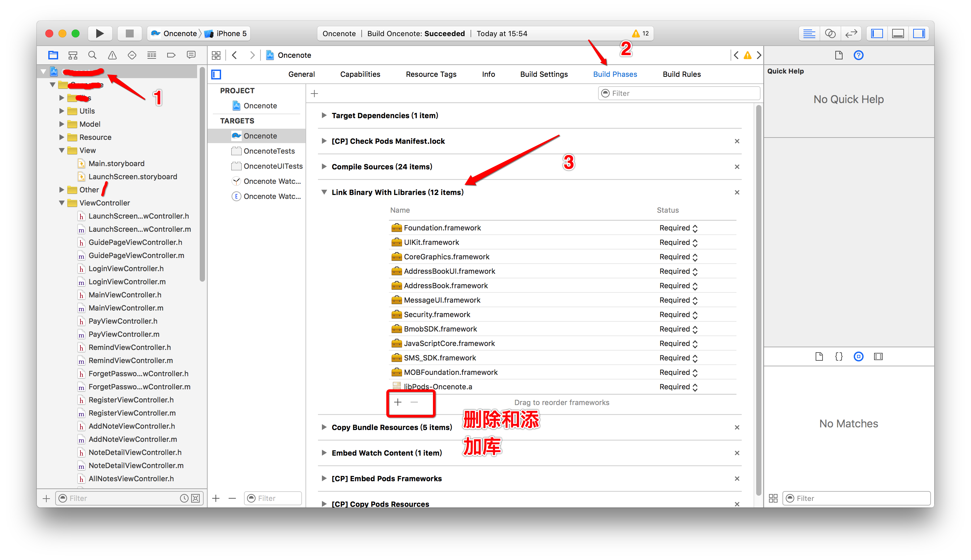Image resolution: width=971 pixels, height=560 pixels.
Task: Expand the Utils folder
Action: click(61, 111)
